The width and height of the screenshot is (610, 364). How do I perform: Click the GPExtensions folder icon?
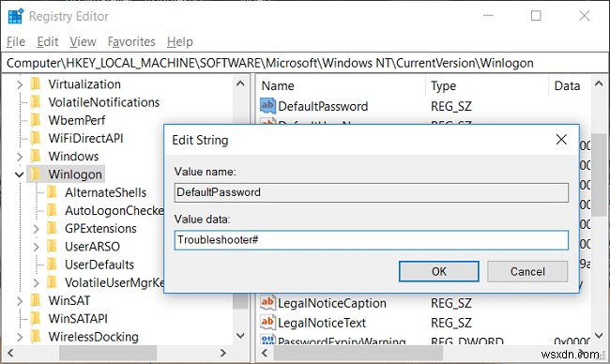[53, 228]
